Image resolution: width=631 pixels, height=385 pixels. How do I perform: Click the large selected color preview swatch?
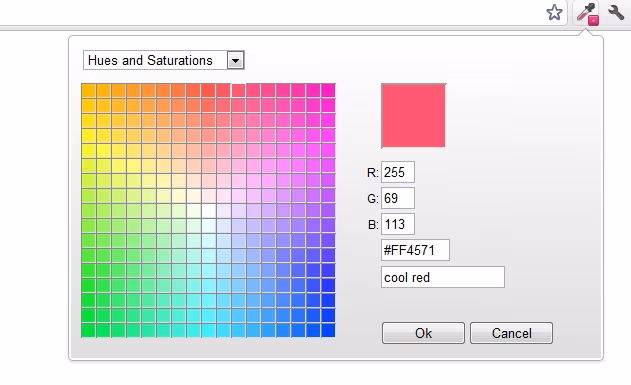point(413,116)
